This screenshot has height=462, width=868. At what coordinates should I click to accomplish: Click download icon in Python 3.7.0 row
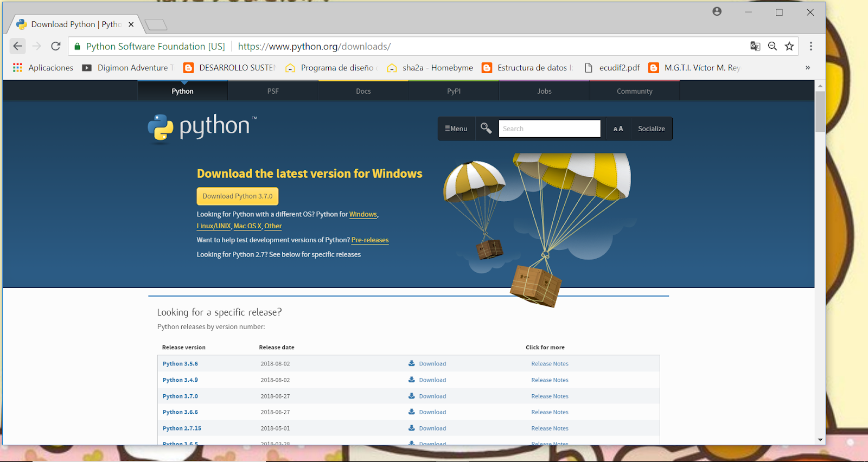click(412, 396)
